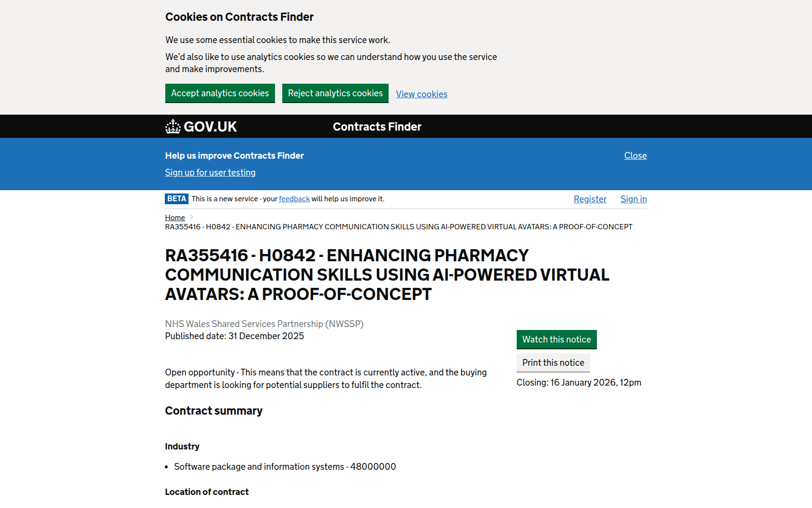The height and width of the screenshot is (508, 812).
Task: Reject analytics cookies
Action: [x=335, y=93]
